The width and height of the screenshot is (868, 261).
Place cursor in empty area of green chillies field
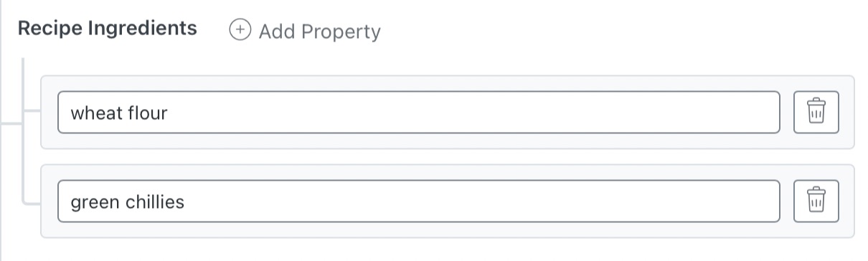click(481, 201)
